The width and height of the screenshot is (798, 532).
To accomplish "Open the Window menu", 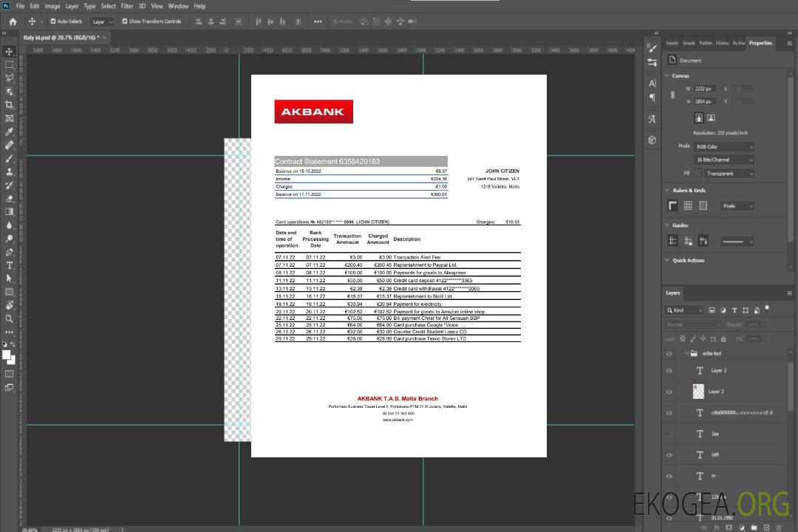I will click(x=178, y=6).
